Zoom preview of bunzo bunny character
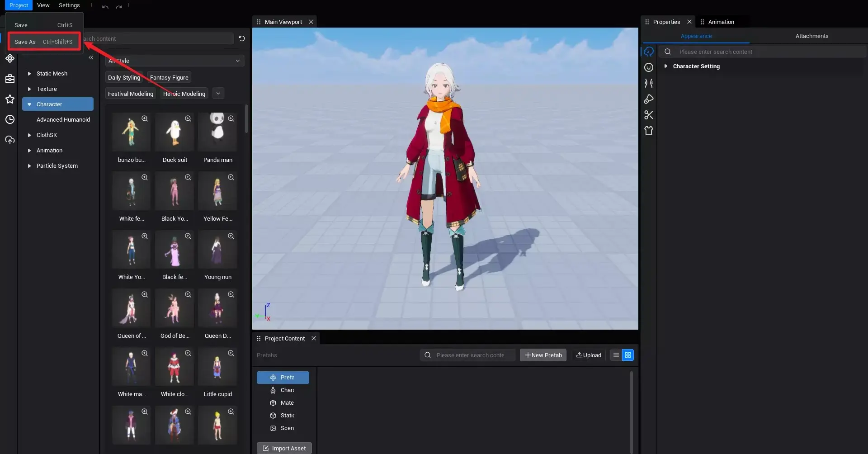The width and height of the screenshot is (868, 454). click(x=145, y=118)
